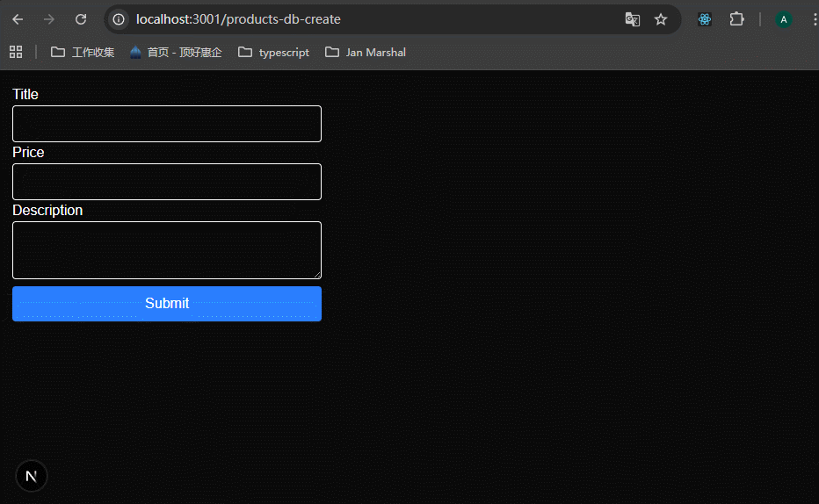Expand the 工作收集 bookmark folder
The width and height of the screenshot is (819, 504).
coord(83,52)
